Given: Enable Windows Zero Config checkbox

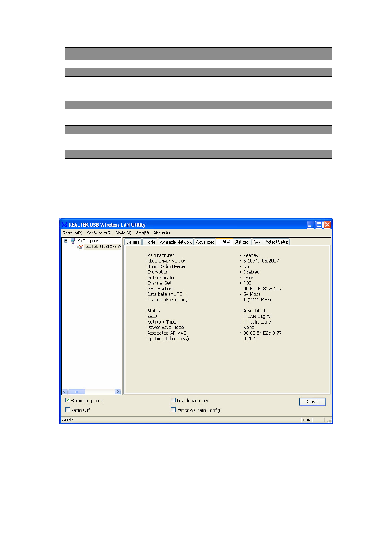Looking at the screenshot, I should [173, 410].
